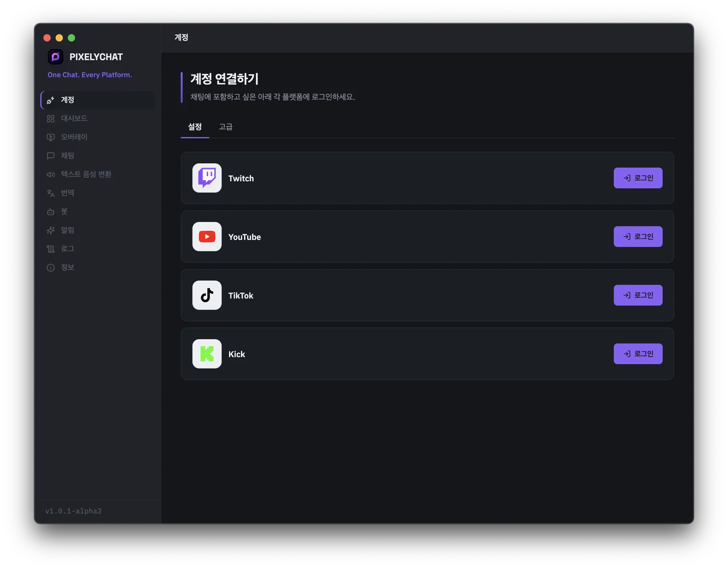Click the green fullscreen window button
The width and height of the screenshot is (728, 569).
pyautogui.click(x=71, y=38)
